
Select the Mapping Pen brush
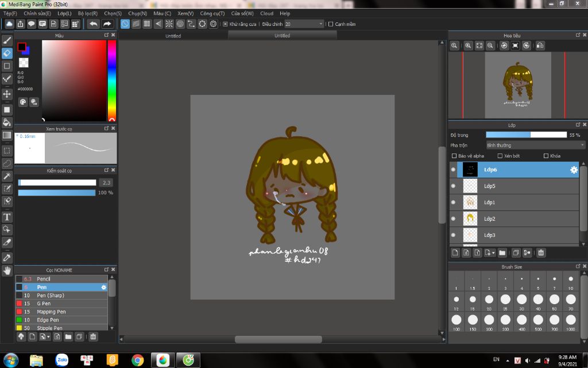tap(61, 312)
